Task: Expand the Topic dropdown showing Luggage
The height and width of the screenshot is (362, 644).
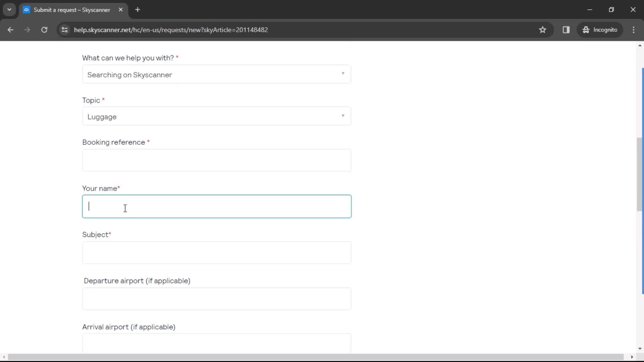Action: click(x=217, y=116)
